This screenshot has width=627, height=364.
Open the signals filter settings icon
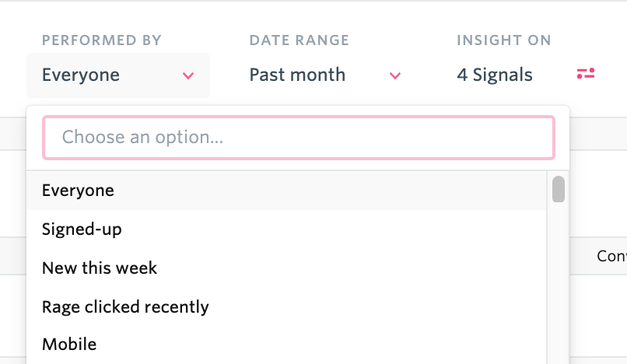[586, 74]
